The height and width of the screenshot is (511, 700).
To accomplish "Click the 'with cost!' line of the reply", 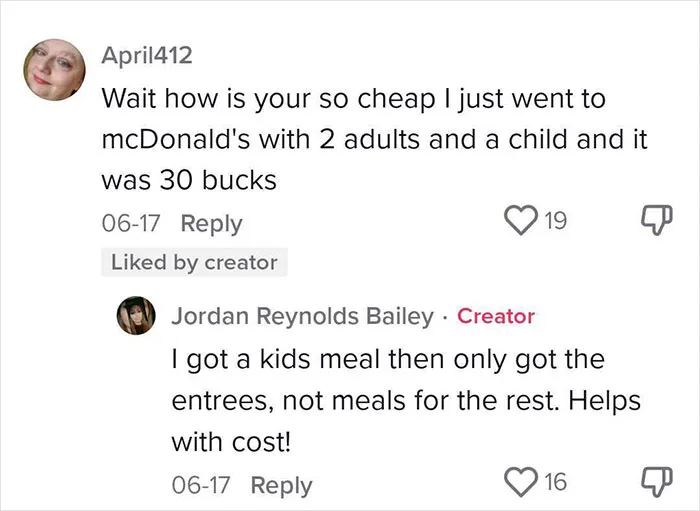I will pyautogui.click(x=231, y=442).
